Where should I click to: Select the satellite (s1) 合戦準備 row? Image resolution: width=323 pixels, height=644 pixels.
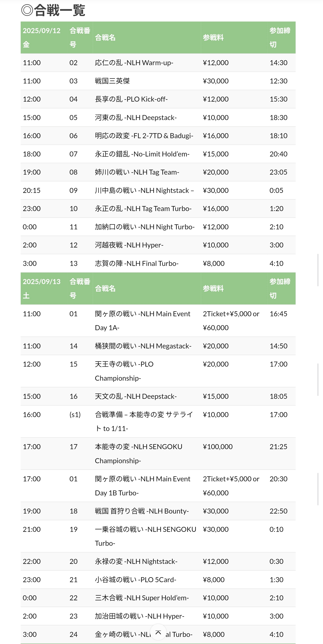[x=158, y=421]
